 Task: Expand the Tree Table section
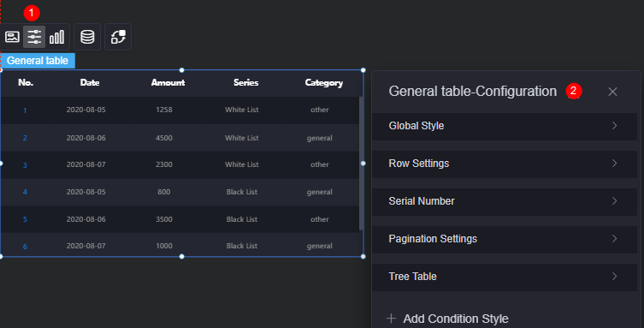point(505,277)
